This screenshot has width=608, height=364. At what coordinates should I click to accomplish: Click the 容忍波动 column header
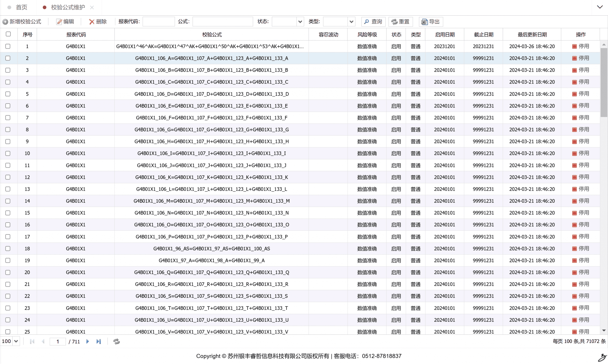coord(328,35)
